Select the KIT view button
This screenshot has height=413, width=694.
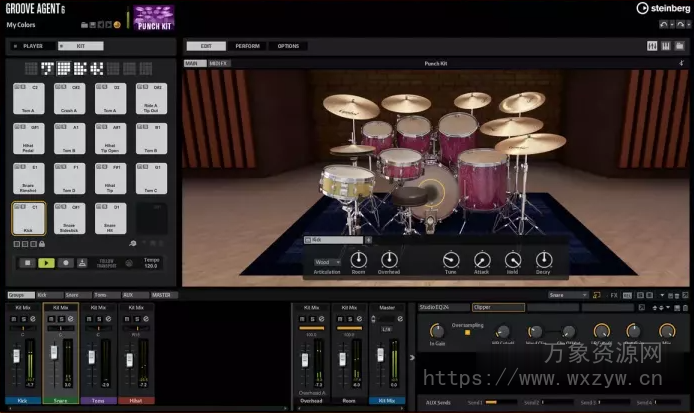tap(81, 46)
